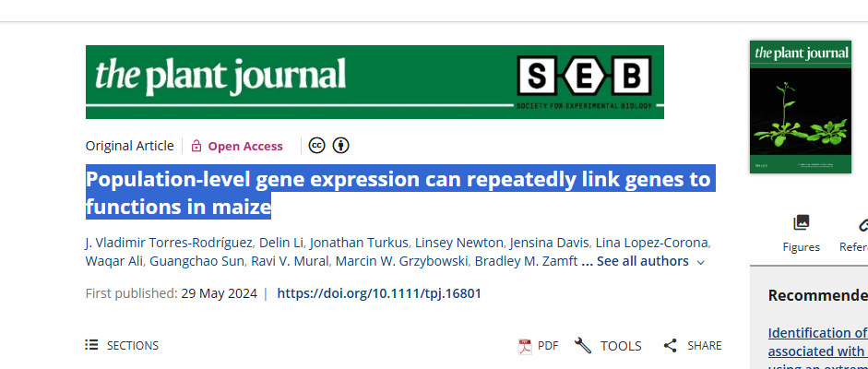Click the Open Access padlock icon
This screenshot has height=369, width=868.
(196, 146)
